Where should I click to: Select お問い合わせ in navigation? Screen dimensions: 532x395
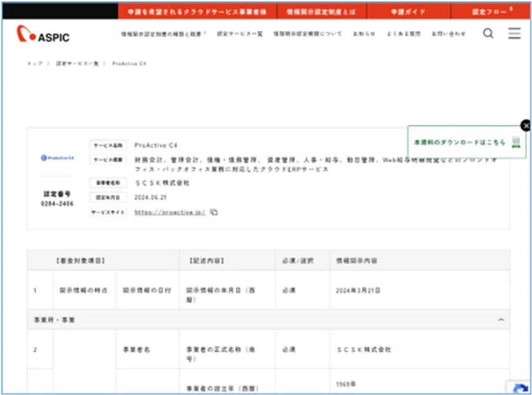pos(448,34)
